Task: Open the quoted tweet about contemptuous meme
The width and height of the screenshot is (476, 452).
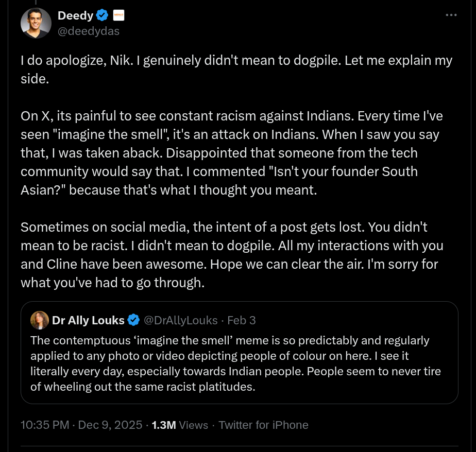Action: [x=239, y=353]
